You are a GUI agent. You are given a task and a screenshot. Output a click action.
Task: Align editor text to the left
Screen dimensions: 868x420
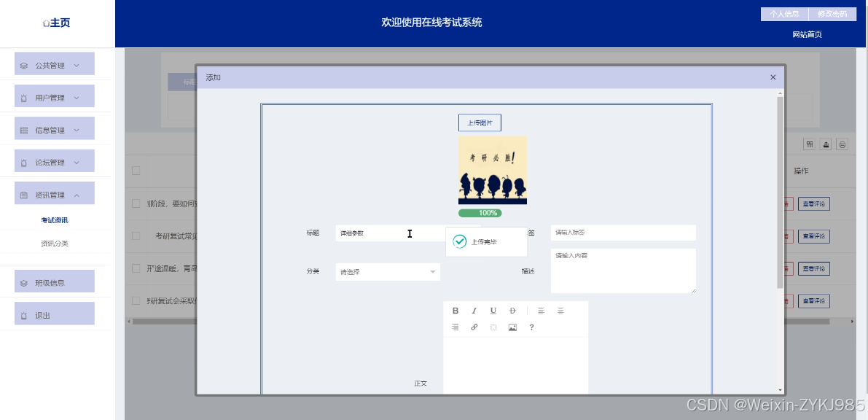(541, 311)
